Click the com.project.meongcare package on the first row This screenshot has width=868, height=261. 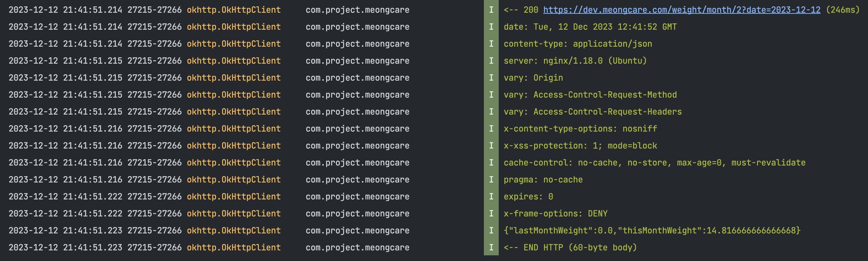click(358, 10)
